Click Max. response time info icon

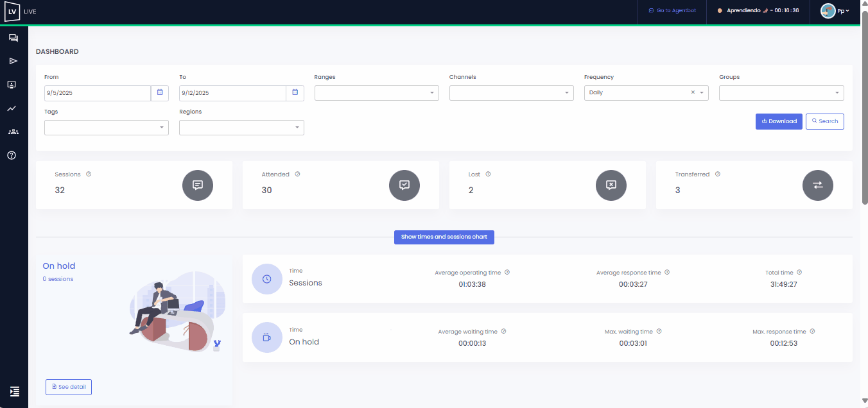coord(812,331)
